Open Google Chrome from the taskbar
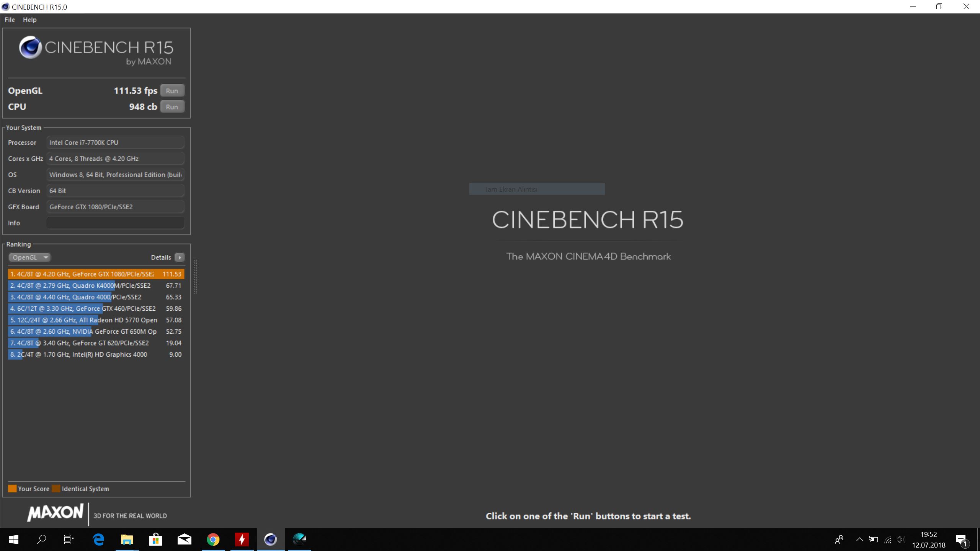The image size is (980, 551). (x=213, y=540)
